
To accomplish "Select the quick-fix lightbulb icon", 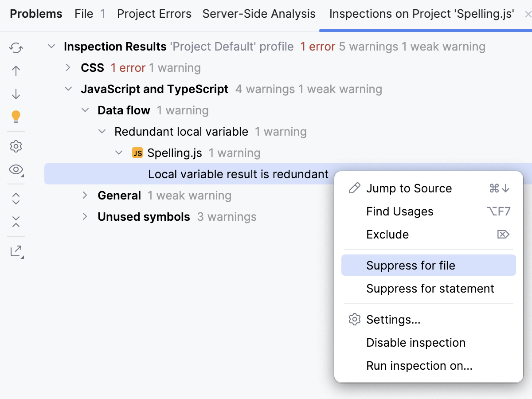I will coord(16,117).
